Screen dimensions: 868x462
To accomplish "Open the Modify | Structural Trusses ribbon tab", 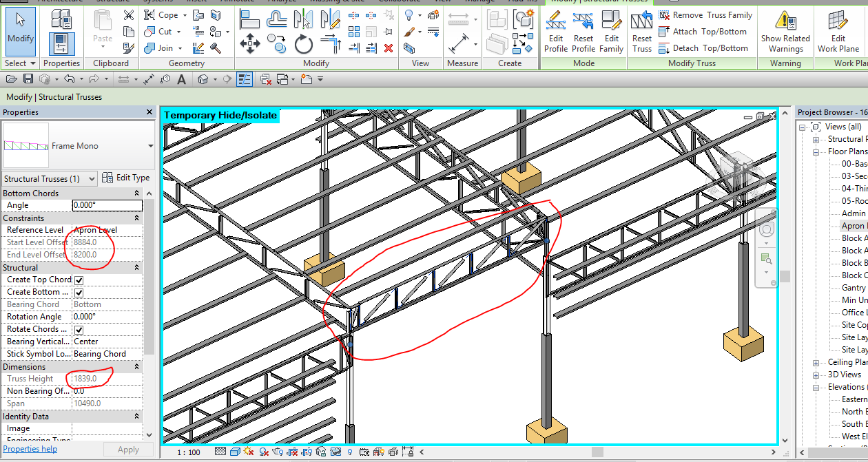I will 595,1.
